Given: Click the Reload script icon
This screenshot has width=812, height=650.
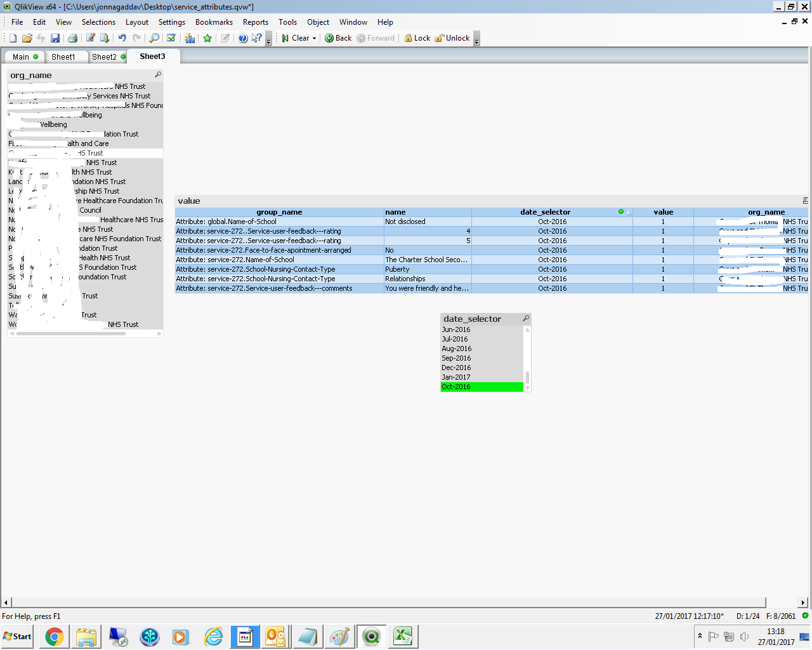Looking at the screenshot, I should [105, 38].
